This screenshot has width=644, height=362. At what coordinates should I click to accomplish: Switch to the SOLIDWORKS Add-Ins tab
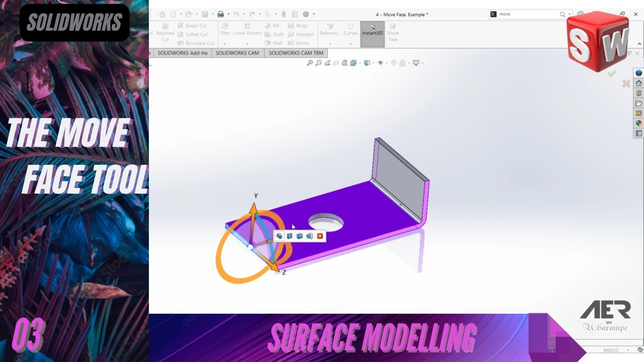[182, 53]
